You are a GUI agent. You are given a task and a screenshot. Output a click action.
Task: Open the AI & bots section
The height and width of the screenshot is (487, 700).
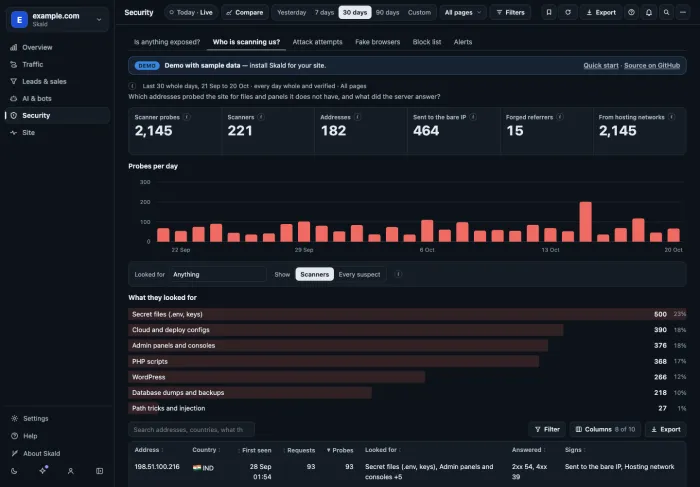[x=57, y=98]
